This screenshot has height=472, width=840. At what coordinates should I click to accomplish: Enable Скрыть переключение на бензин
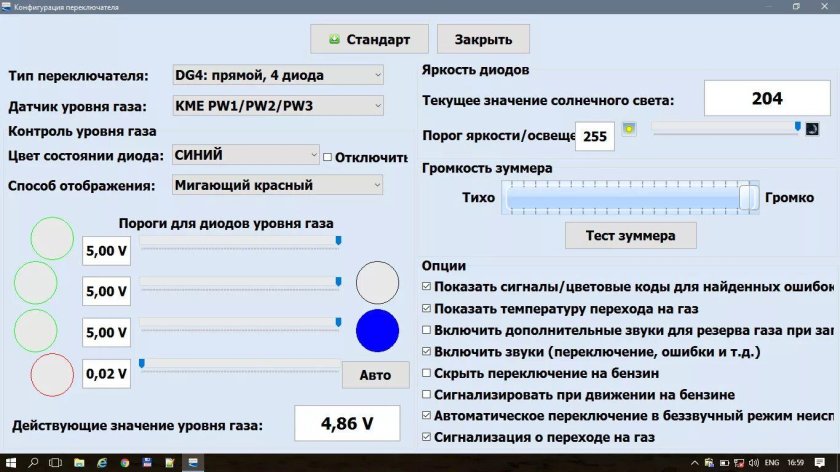[426, 373]
